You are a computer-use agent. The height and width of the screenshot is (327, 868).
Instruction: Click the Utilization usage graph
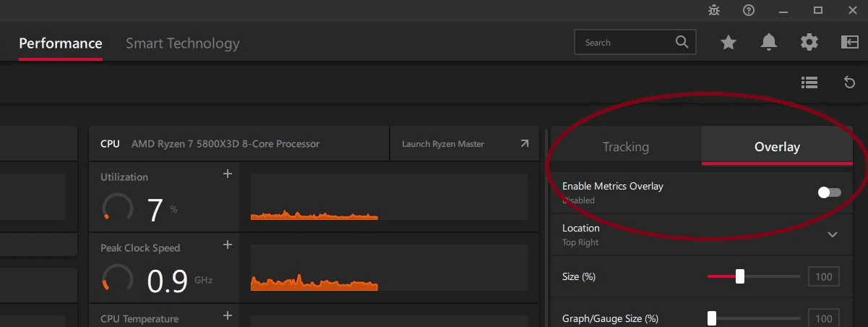(389, 197)
